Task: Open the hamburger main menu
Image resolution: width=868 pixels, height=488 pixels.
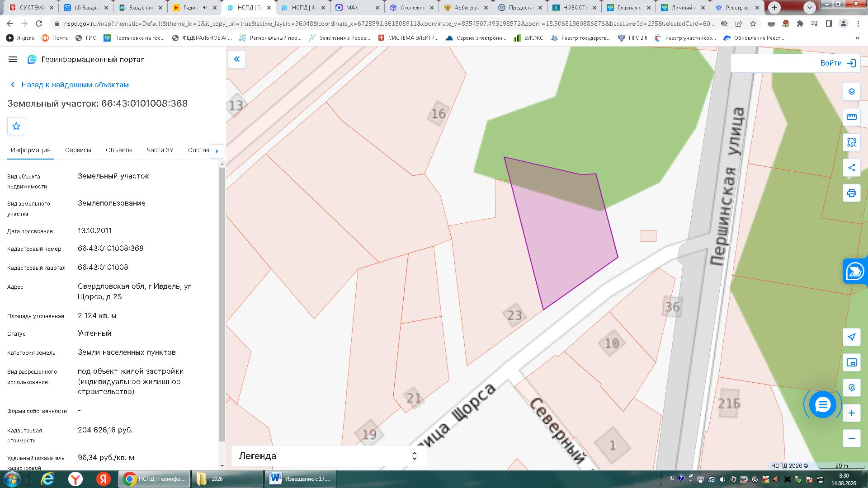Action: click(x=13, y=59)
